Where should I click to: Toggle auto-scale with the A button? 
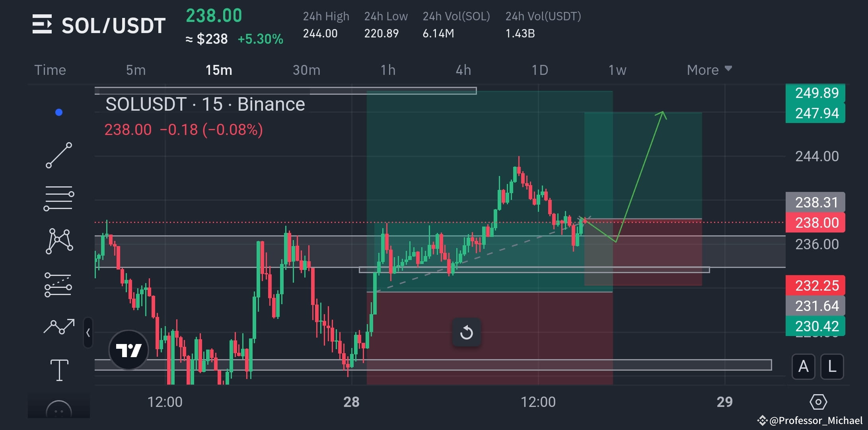coord(803,367)
